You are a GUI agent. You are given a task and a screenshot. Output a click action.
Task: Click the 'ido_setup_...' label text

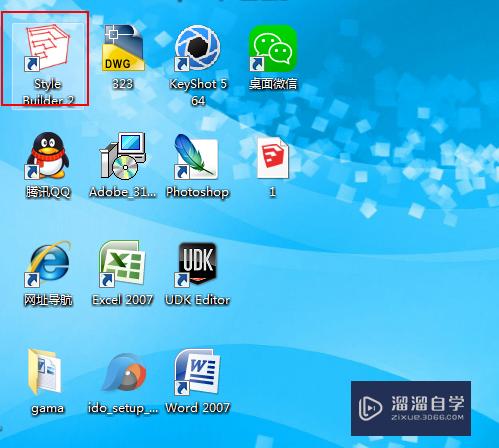(x=123, y=408)
